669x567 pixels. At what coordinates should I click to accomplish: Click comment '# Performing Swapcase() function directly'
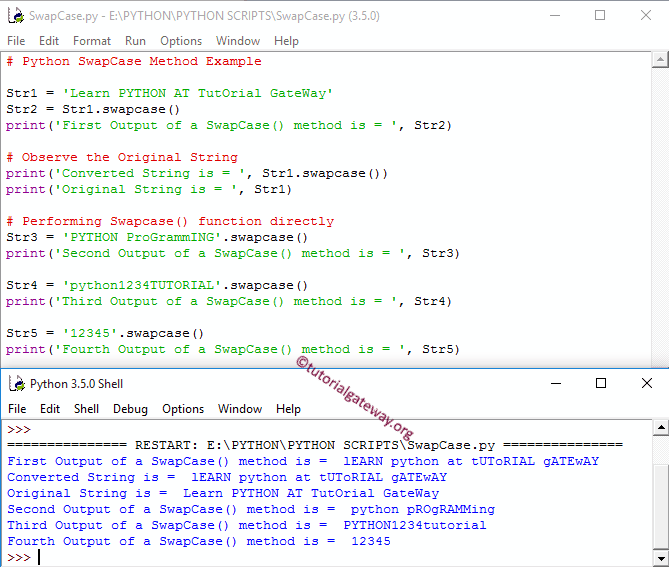(170, 221)
